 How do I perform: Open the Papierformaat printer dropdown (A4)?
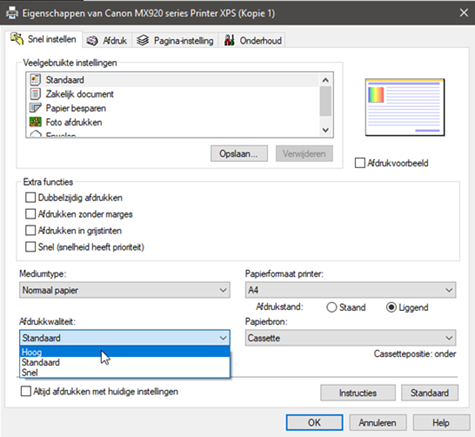[350, 290]
